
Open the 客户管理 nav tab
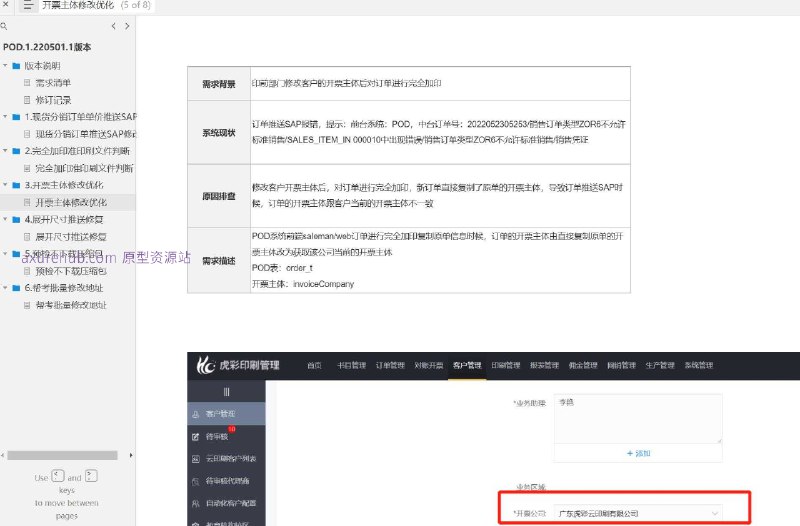[467, 365]
